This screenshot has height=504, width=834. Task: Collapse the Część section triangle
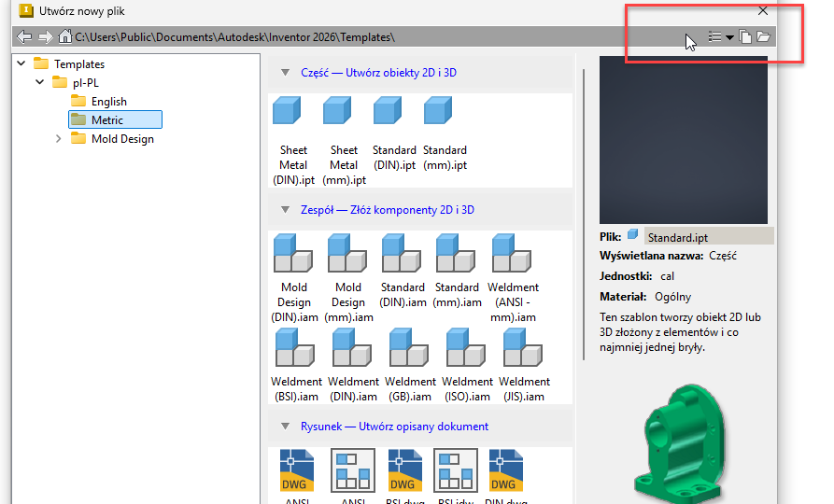point(285,72)
